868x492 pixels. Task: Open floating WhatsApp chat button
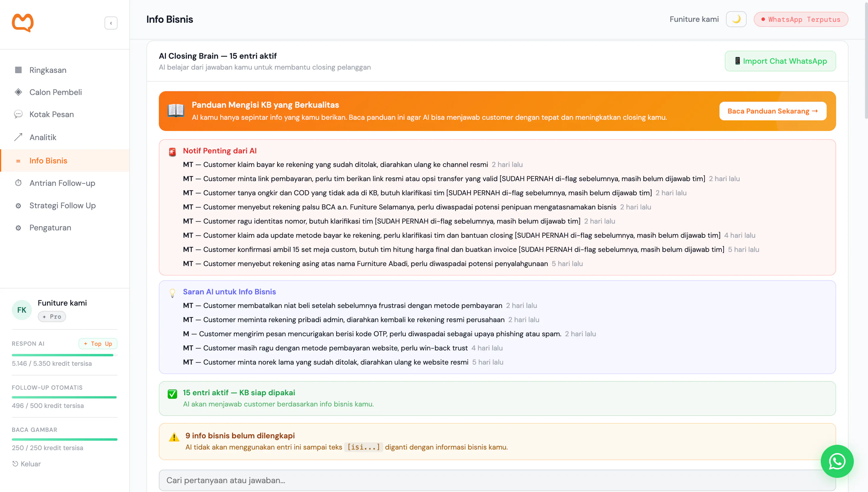pyautogui.click(x=837, y=461)
